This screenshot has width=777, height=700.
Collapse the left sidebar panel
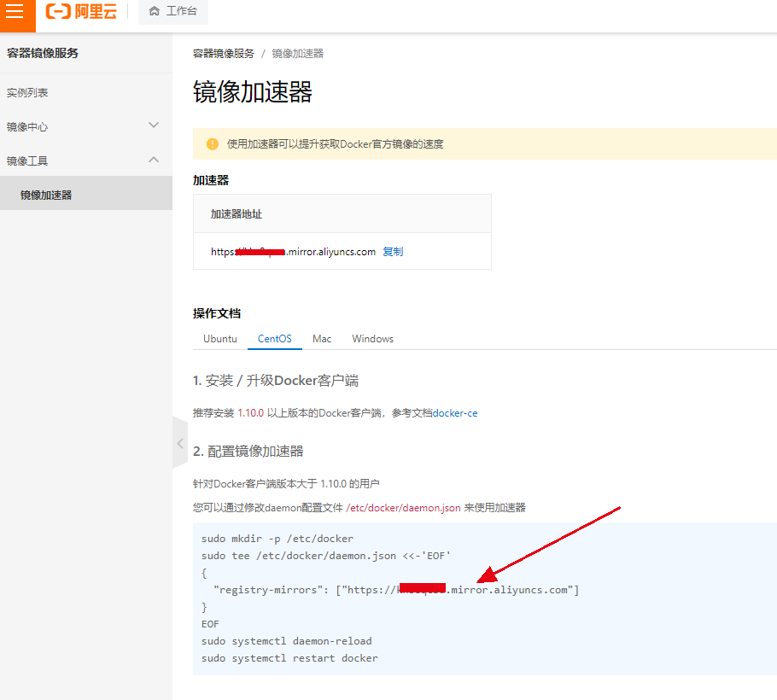click(180, 443)
